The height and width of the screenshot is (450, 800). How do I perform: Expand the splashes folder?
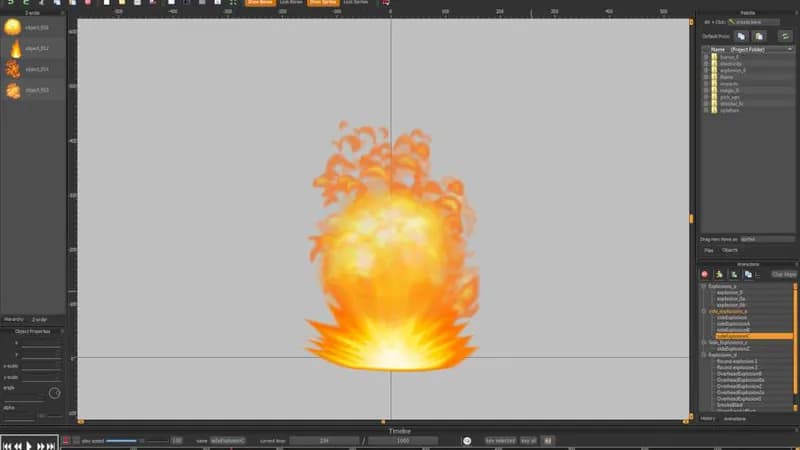(x=706, y=110)
